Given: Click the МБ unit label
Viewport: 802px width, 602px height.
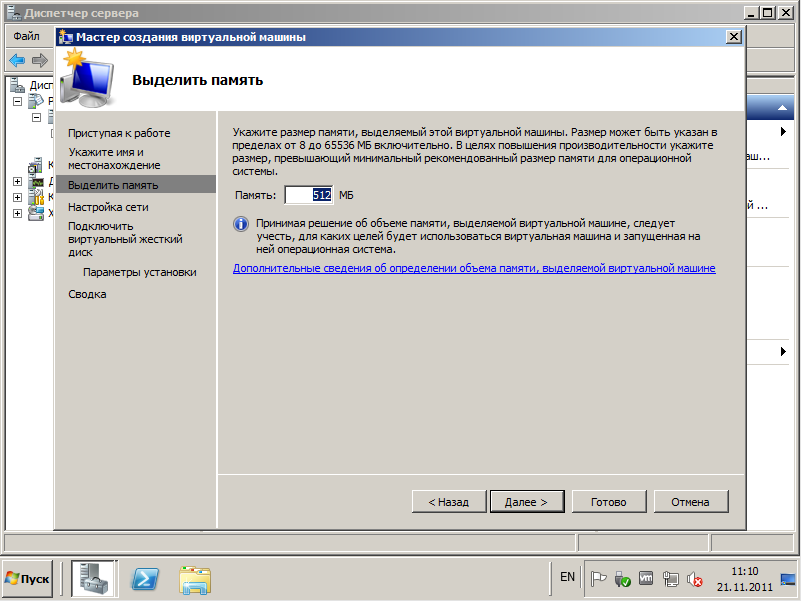Looking at the screenshot, I should tap(346, 195).
